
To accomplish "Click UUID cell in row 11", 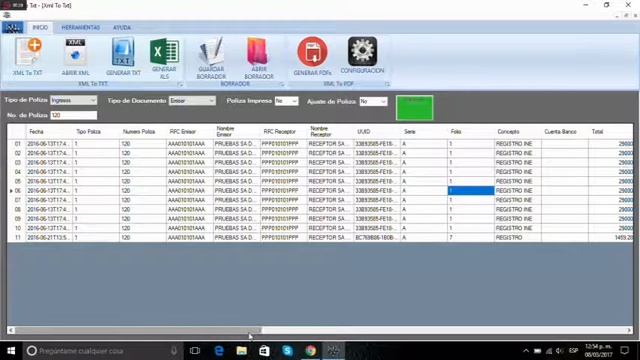I will tap(377, 238).
